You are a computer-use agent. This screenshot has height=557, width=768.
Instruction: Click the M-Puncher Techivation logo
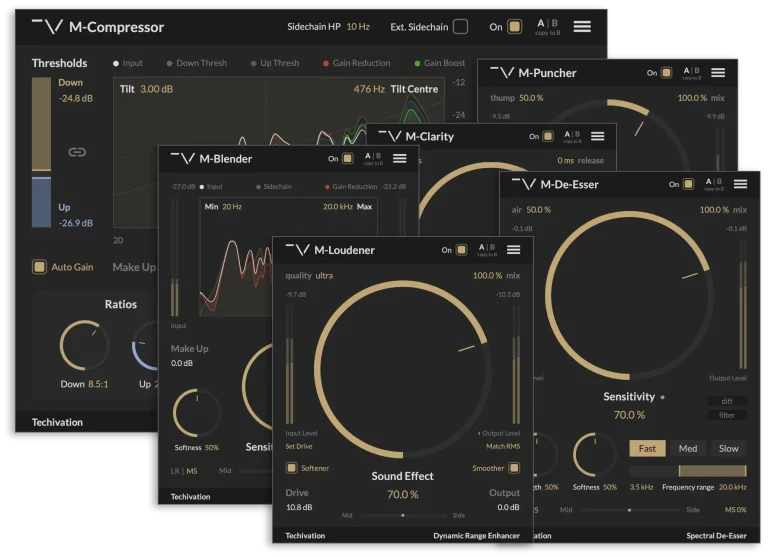click(x=502, y=73)
